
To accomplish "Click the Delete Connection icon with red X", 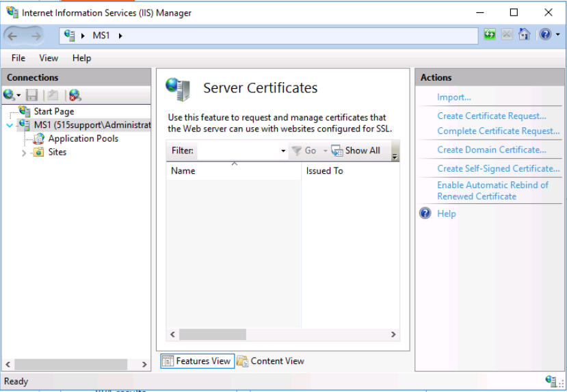I will [x=75, y=95].
